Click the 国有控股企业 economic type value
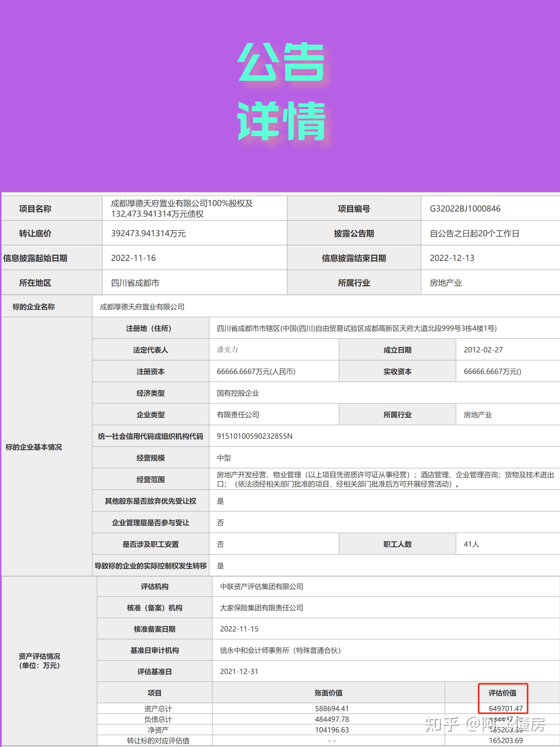Viewport: 560px width, 747px height. [238, 393]
